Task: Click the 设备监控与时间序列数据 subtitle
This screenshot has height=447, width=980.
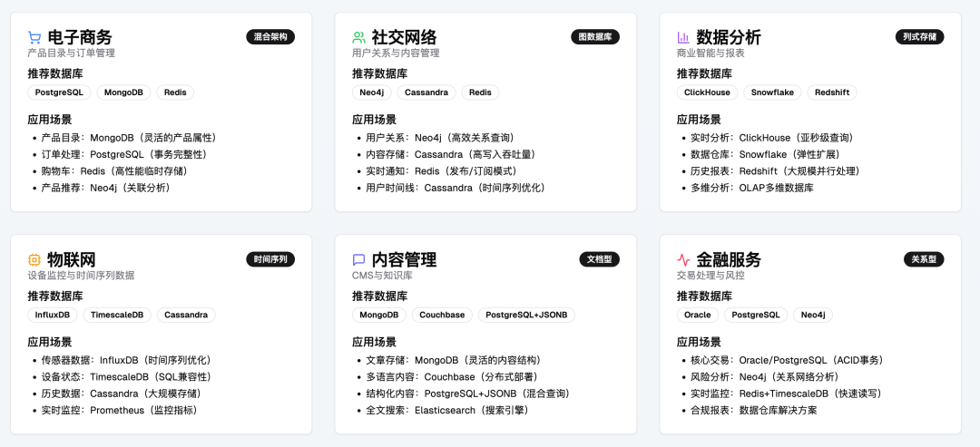Action: [82, 276]
